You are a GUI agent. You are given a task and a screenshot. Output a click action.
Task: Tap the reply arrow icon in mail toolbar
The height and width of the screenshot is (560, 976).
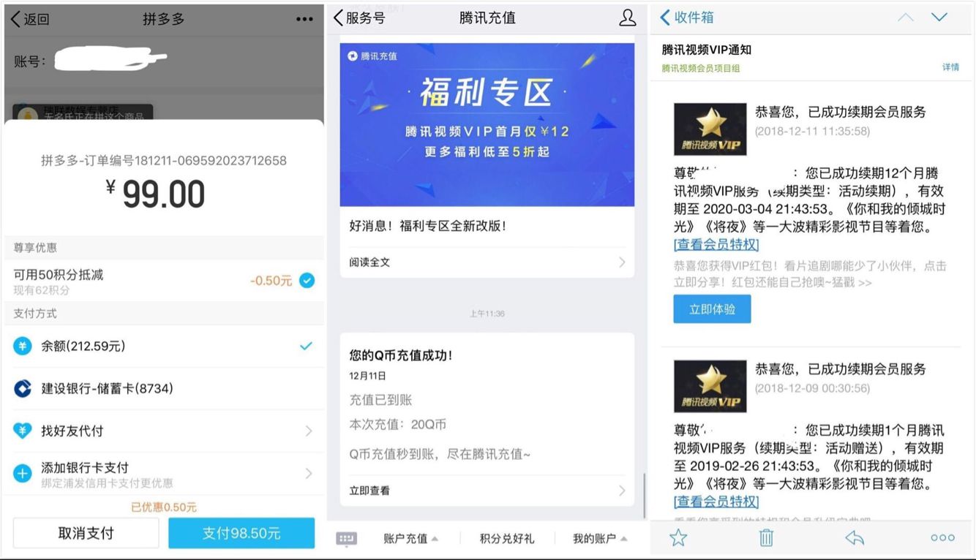[854, 538]
